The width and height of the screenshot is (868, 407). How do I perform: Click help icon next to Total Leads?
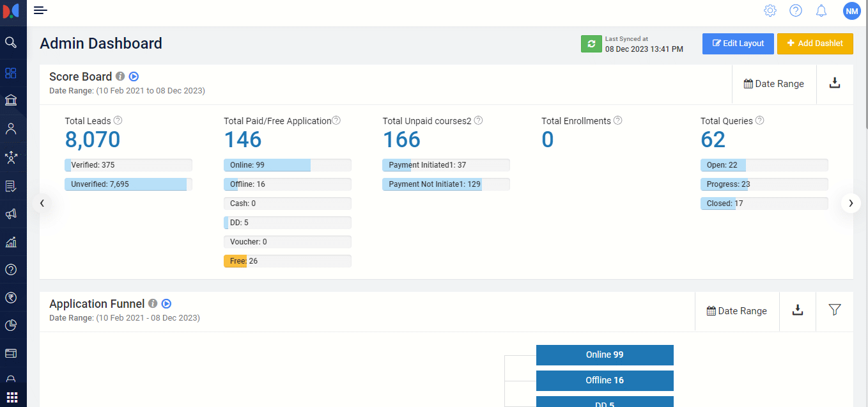pos(118,120)
